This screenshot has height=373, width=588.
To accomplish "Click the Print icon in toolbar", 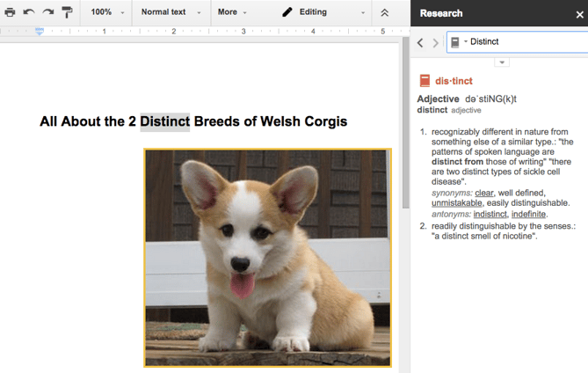I will 10,12.
